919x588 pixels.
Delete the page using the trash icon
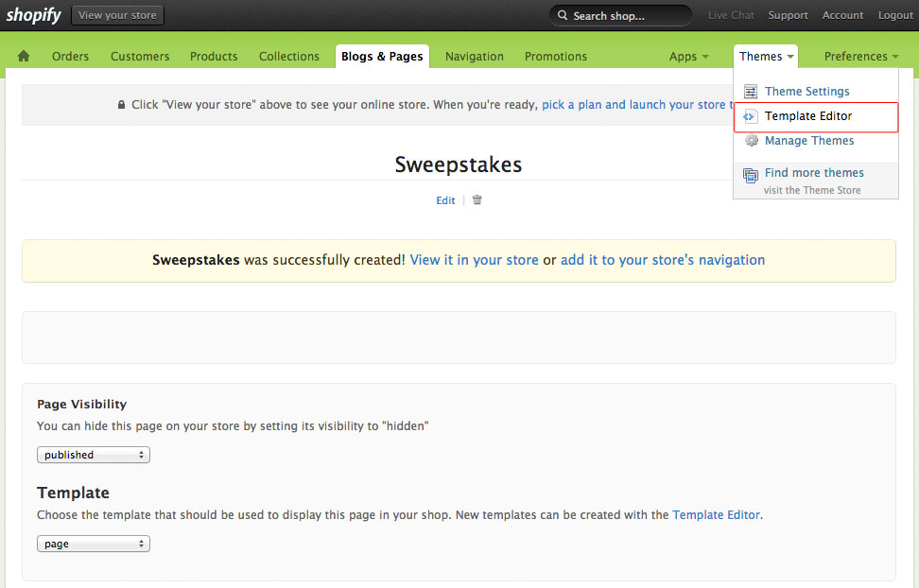[x=477, y=199]
